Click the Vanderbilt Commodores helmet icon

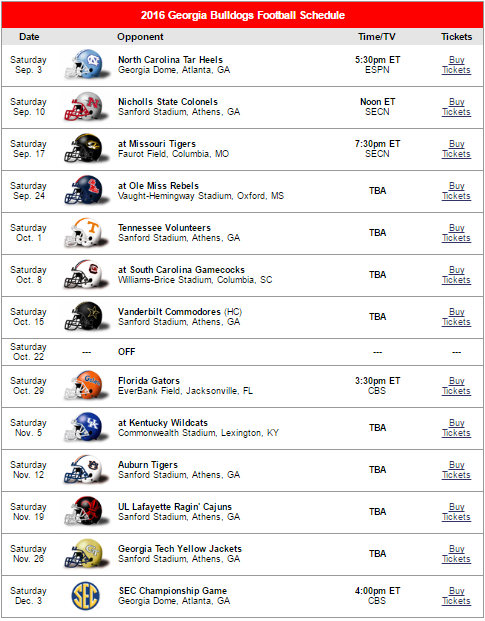click(x=86, y=316)
